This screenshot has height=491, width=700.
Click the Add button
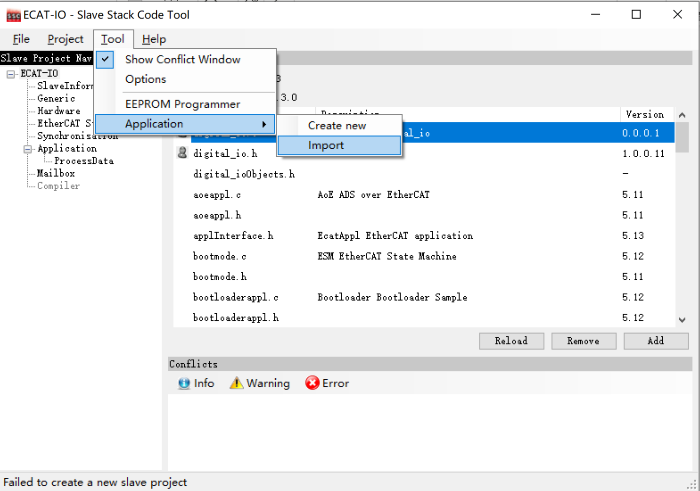[655, 340]
